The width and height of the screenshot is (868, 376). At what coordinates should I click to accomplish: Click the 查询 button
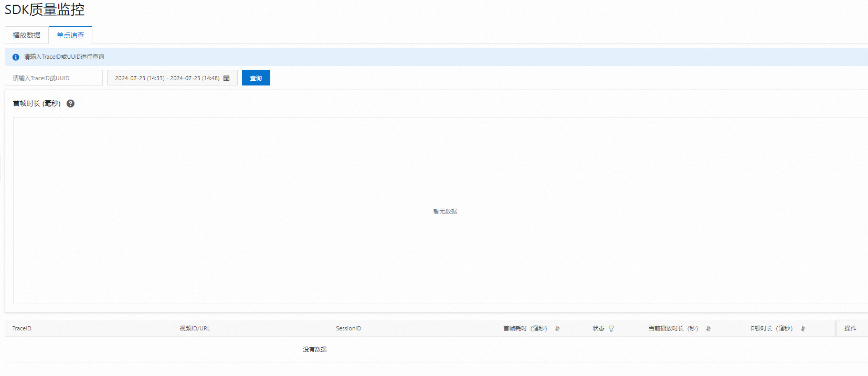256,78
